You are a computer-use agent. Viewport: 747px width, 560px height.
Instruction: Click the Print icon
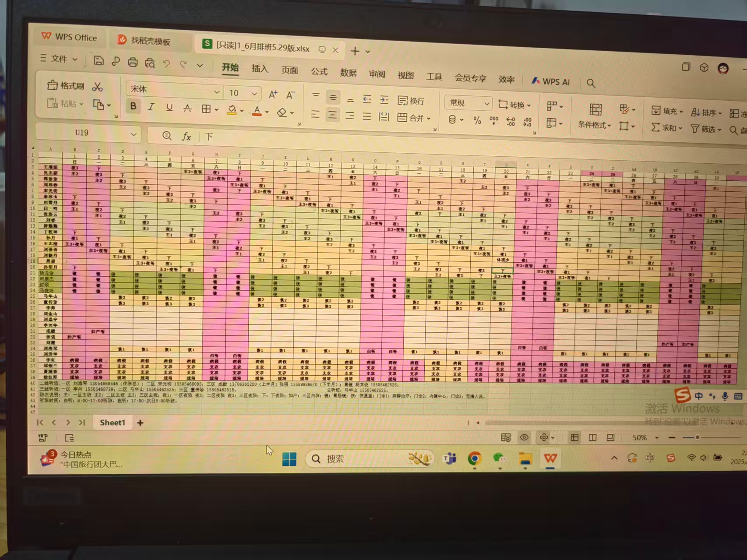(133, 62)
